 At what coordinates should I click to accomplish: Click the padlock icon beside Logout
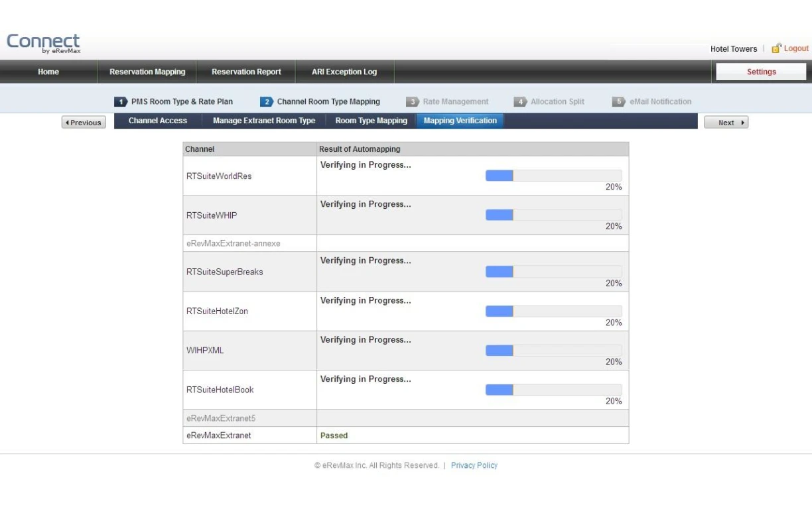coord(775,48)
